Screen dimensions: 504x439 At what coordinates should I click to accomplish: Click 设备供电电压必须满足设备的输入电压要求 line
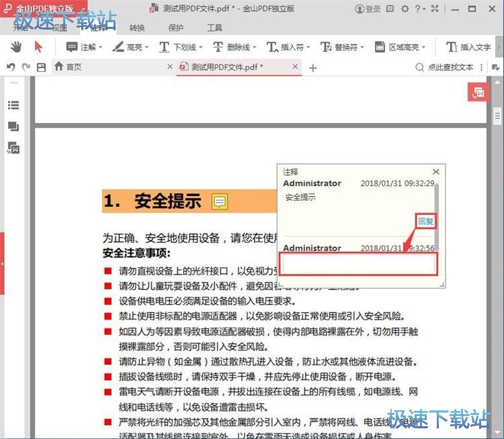tap(208, 301)
